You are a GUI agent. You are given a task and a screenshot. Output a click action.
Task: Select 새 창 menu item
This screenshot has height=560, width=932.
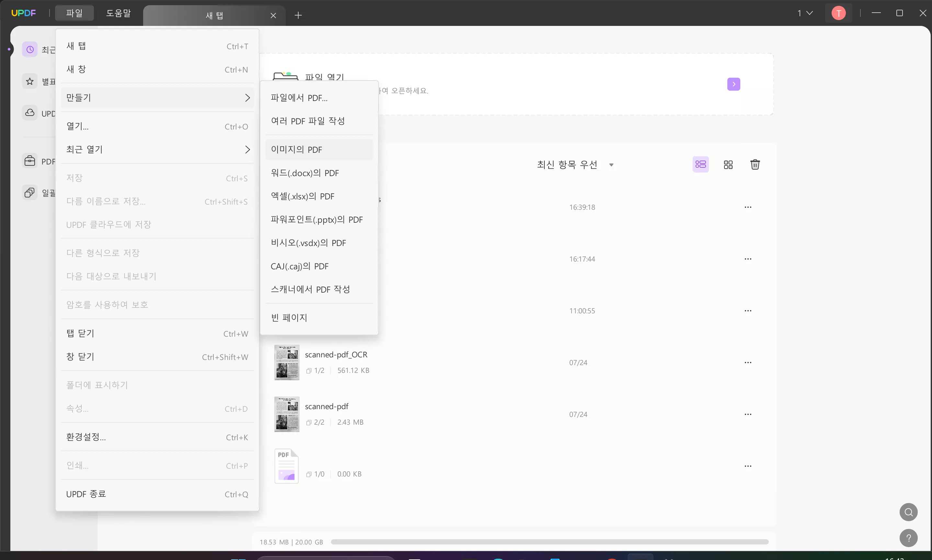[x=157, y=70]
